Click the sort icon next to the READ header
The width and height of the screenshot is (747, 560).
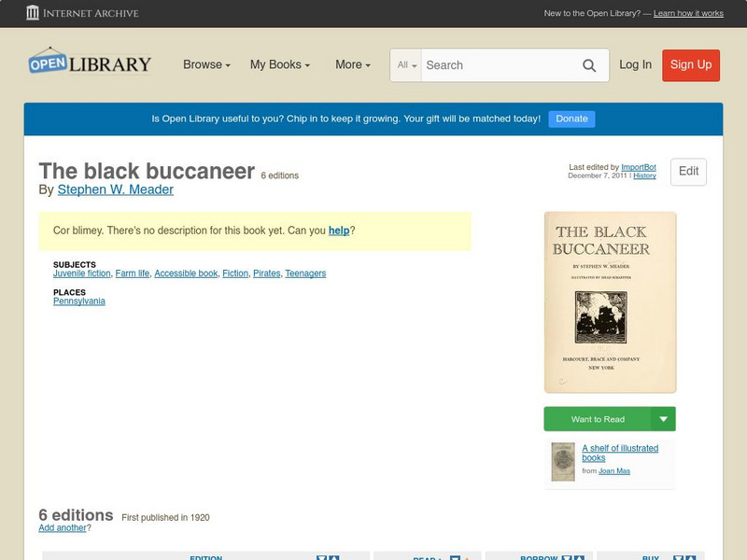tap(454, 555)
